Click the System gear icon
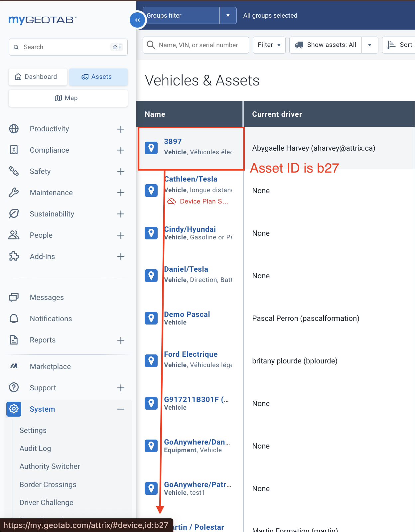Screen dimensions: 415x532 [x=14, y=409]
